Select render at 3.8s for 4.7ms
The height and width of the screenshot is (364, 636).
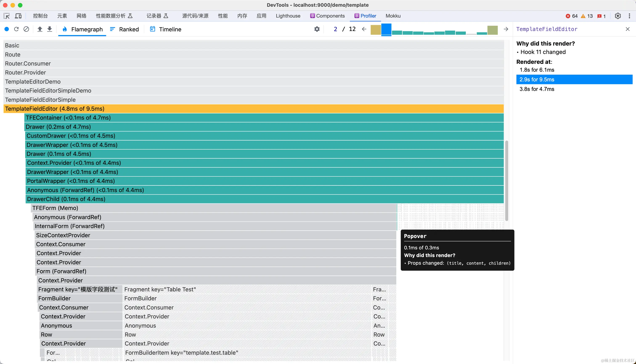[x=574, y=89]
